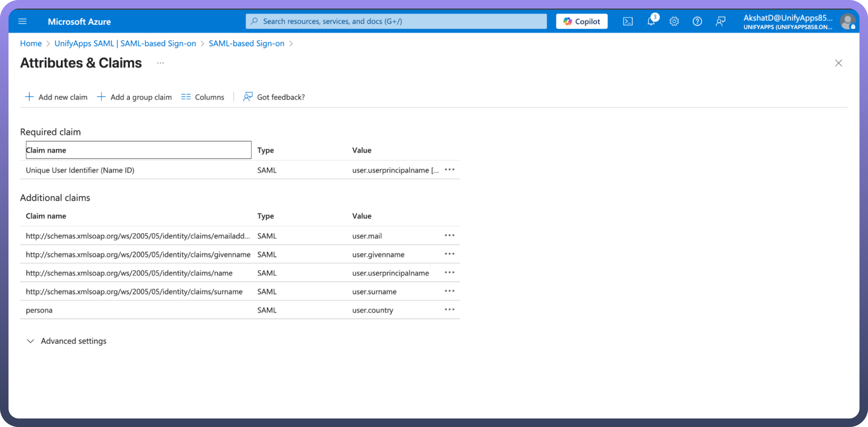Open the notifications bell
Viewport: 868px width, 427px height.
[x=651, y=22]
